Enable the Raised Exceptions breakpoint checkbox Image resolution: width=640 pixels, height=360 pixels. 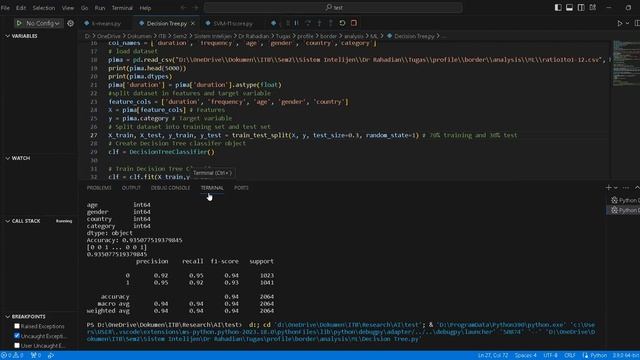click(17, 326)
